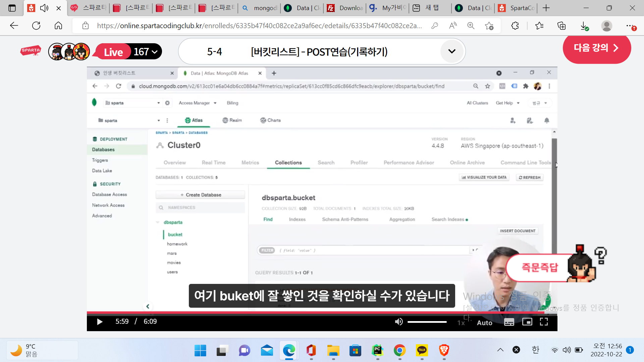Open 즉문즉답 Q&A button
Screen dimensions: 644x362
[x=540, y=267]
